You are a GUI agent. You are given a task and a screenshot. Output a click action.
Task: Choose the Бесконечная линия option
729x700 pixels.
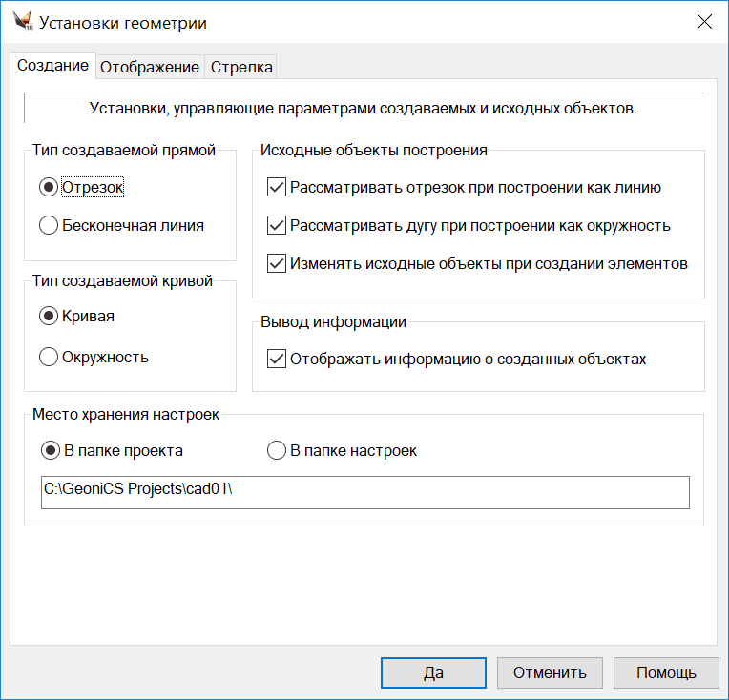(49, 226)
